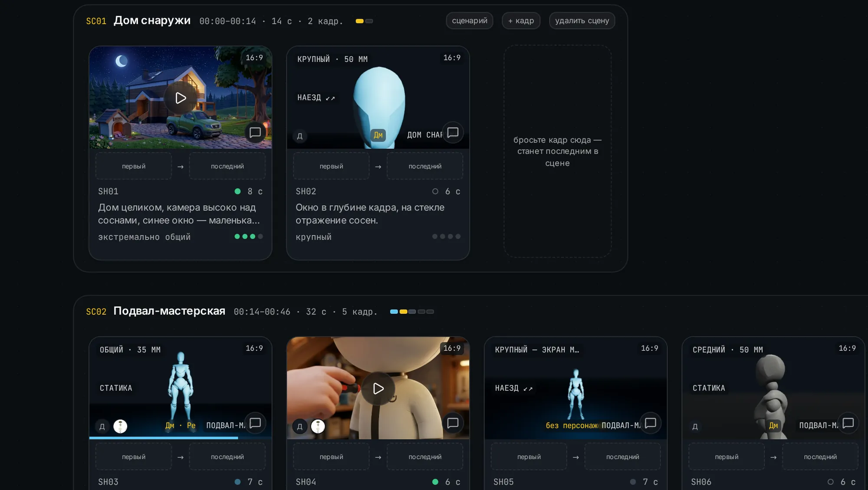Set последний frame slot of SH01

coord(227,166)
